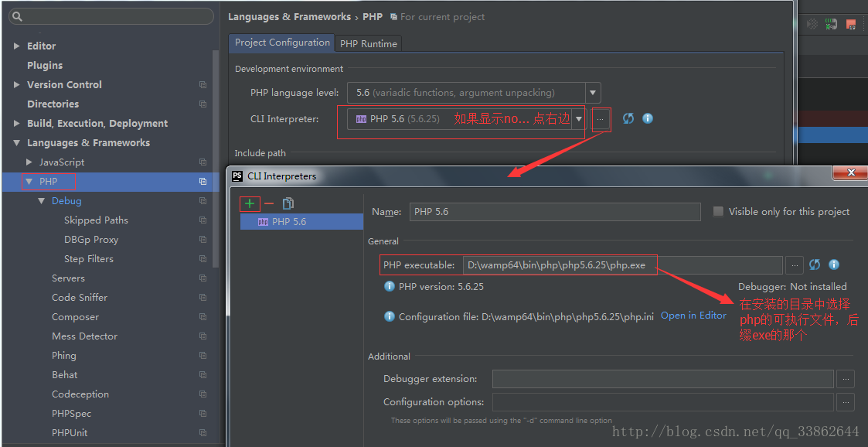Click project-scope icon on Phing row
Viewport: 868px width, 447px height.
coord(203,356)
